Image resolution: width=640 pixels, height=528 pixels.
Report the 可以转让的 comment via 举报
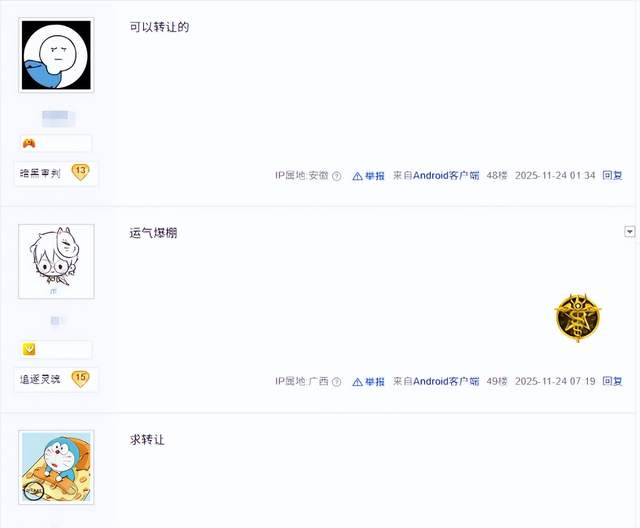pos(369,176)
